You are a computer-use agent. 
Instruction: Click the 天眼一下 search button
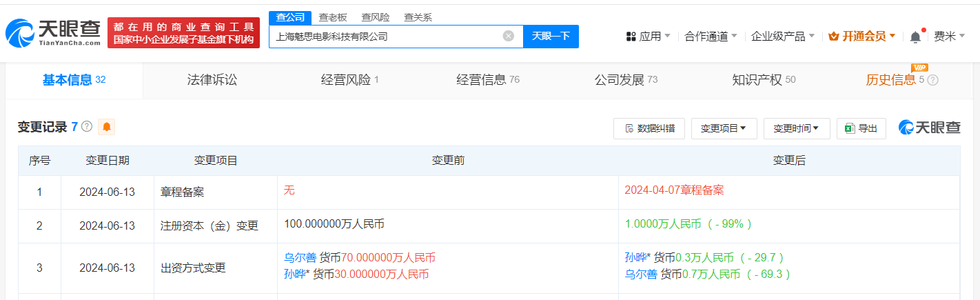point(551,36)
